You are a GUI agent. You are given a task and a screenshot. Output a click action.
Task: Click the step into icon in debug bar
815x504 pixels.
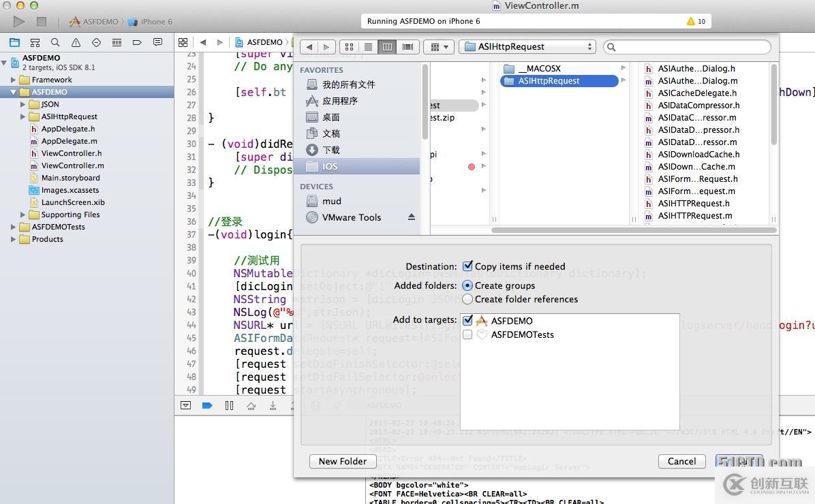(x=273, y=406)
